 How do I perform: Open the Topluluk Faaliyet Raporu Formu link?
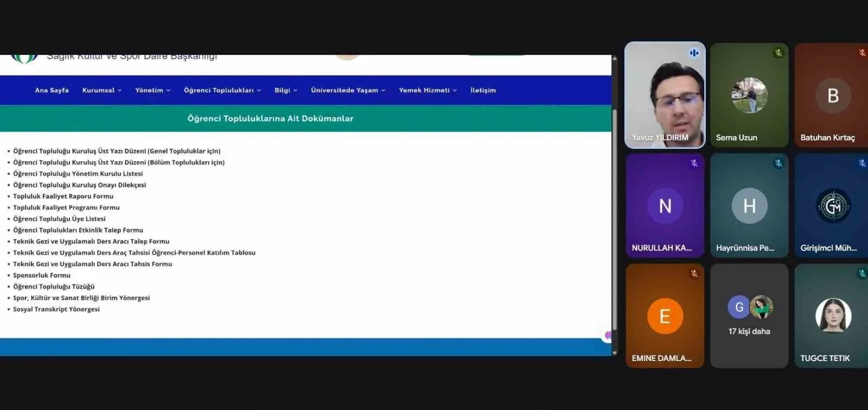(x=63, y=196)
